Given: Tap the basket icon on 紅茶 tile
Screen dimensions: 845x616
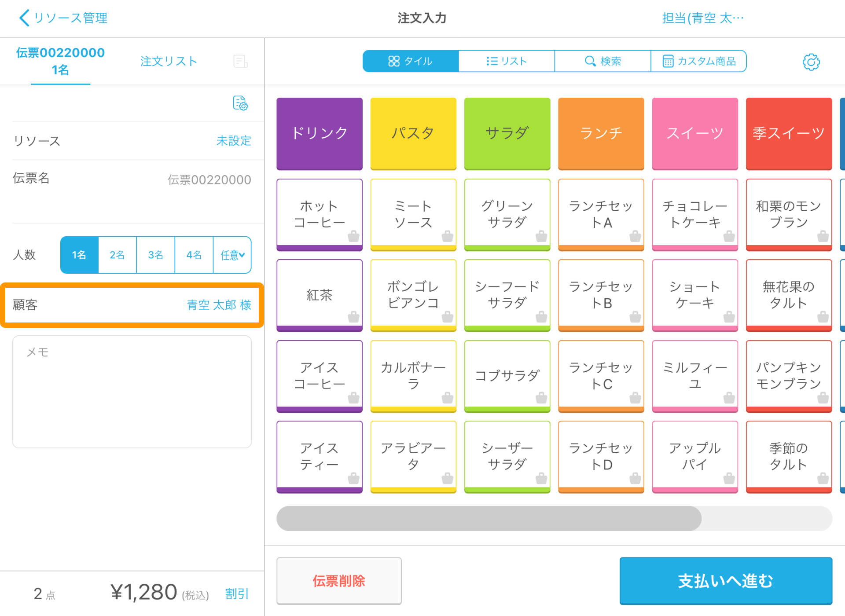Looking at the screenshot, I should [x=353, y=317].
